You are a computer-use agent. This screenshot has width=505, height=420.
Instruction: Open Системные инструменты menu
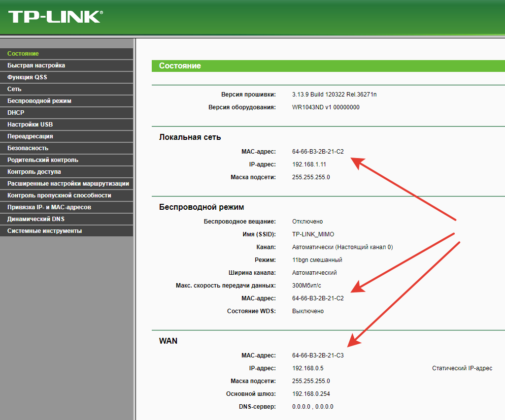[x=44, y=231]
